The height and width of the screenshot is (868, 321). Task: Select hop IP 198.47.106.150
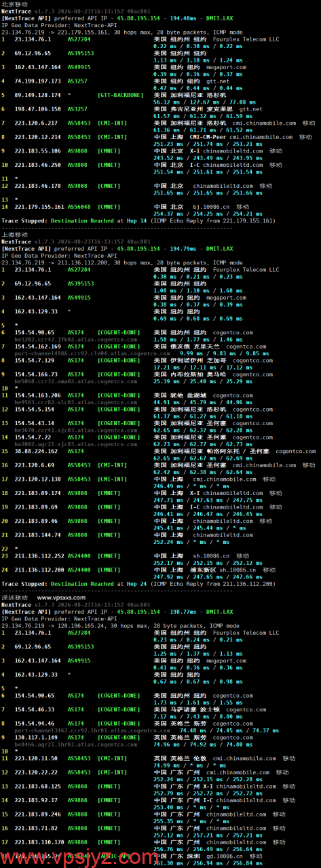(x=37, y=108)
